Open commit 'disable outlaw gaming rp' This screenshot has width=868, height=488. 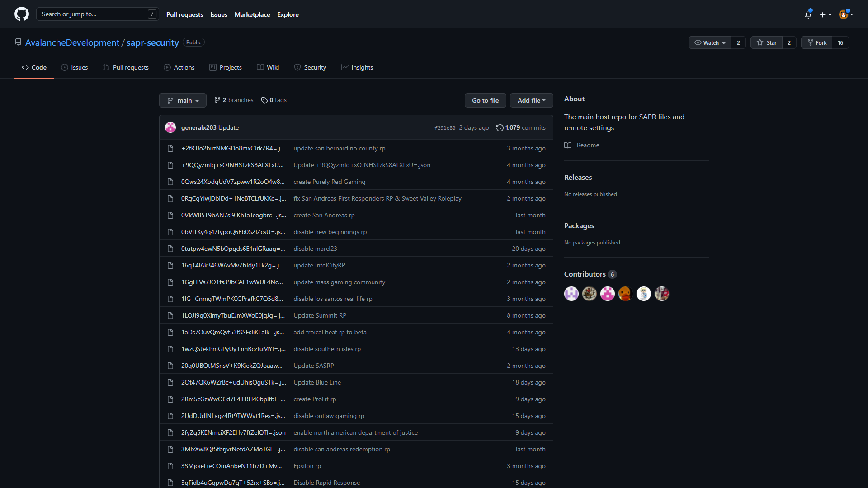[x=329, y=416]
